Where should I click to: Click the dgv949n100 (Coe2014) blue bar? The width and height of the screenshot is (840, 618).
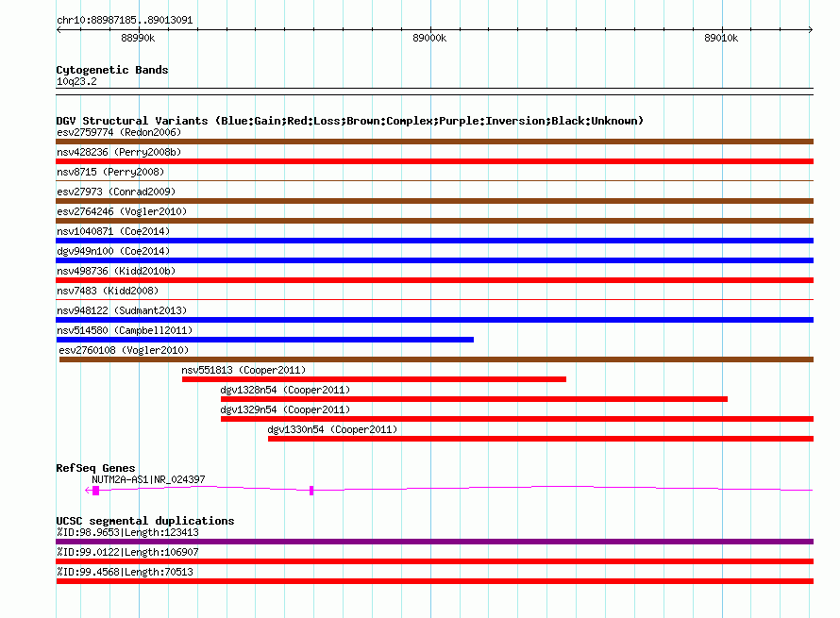click(434, 260)
